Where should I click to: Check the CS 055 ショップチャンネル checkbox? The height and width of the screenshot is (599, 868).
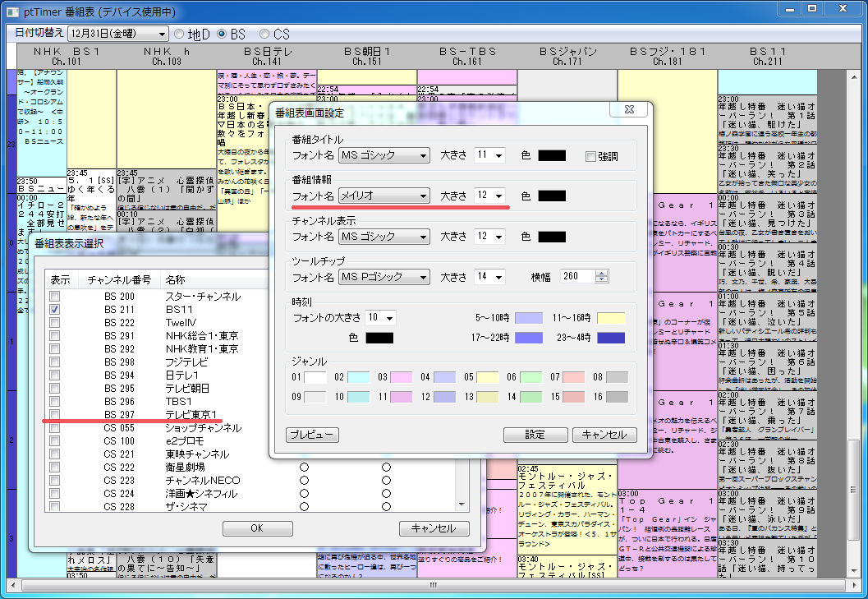tap(54, 428)
